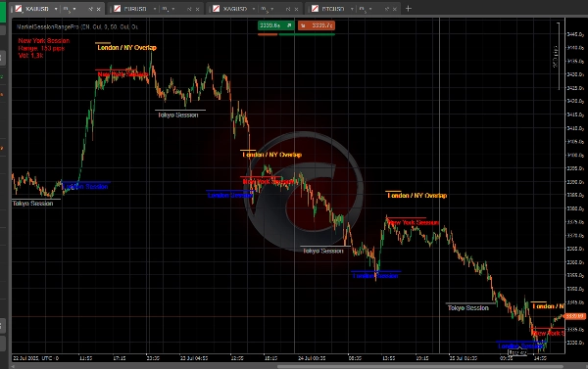
Task: Add a new chart tab with plus icon
Action: click(409, 8)
